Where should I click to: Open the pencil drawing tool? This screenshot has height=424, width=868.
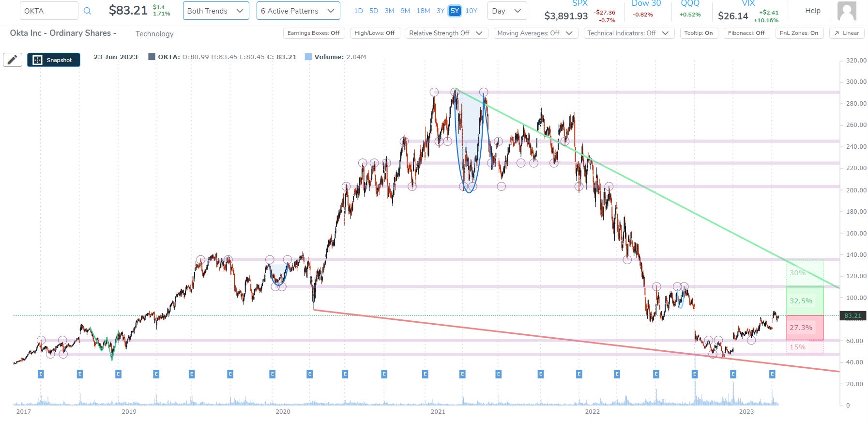click(x=13, y=60)
